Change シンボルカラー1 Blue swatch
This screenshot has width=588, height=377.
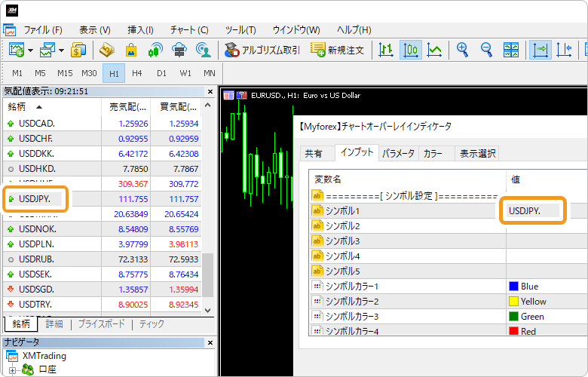(513, 287)
